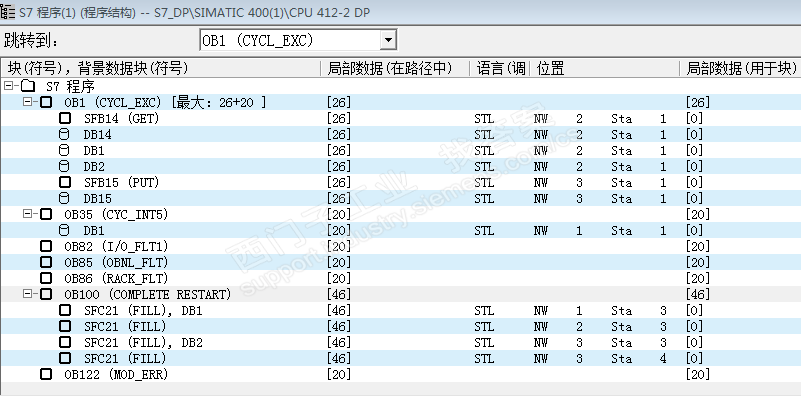This screenshot has height=396, width=801.
Task: Collapse the OB100 (COMPLETE RESTART) node
Action: click(28, 294)
